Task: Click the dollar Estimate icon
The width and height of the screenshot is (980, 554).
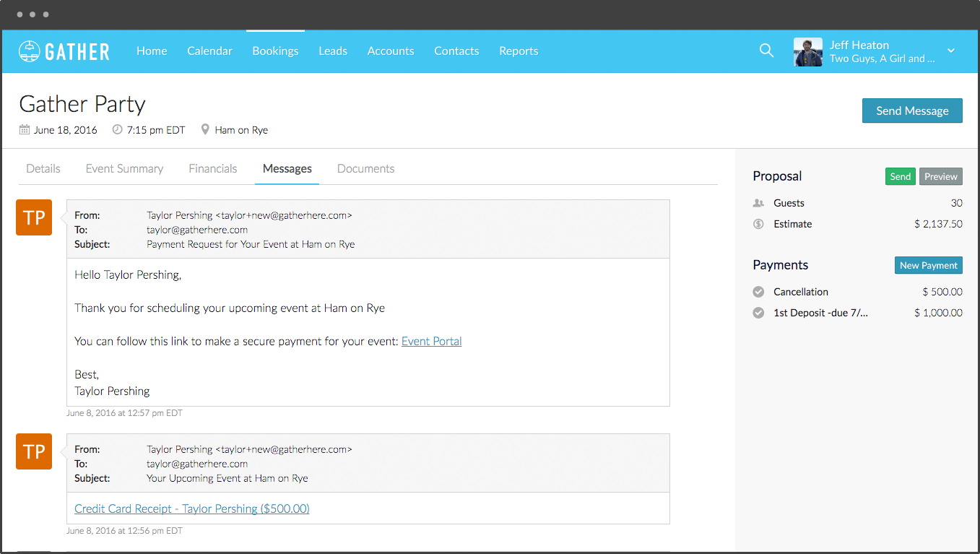Action: coord(758,224)
